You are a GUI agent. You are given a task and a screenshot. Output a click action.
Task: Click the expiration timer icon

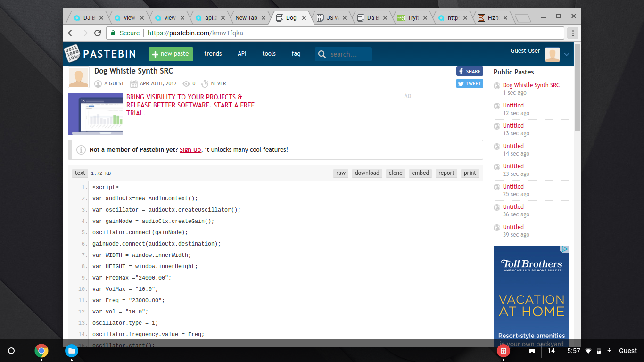click(x=205, y=84)
